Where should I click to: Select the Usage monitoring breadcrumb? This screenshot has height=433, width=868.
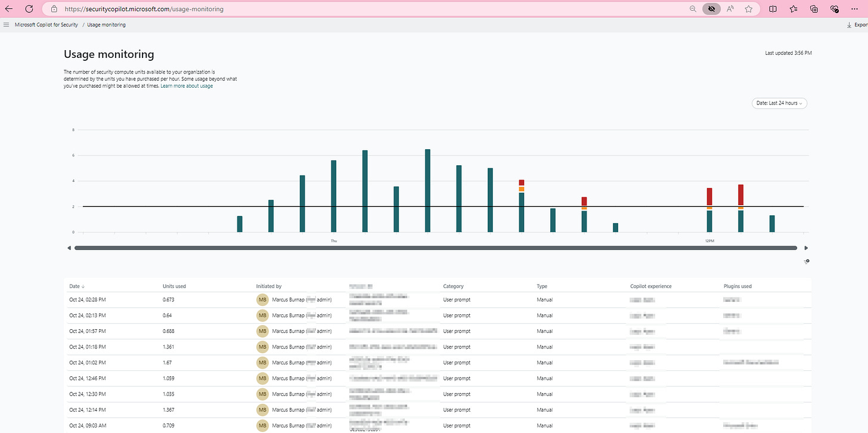coord(106,25)
